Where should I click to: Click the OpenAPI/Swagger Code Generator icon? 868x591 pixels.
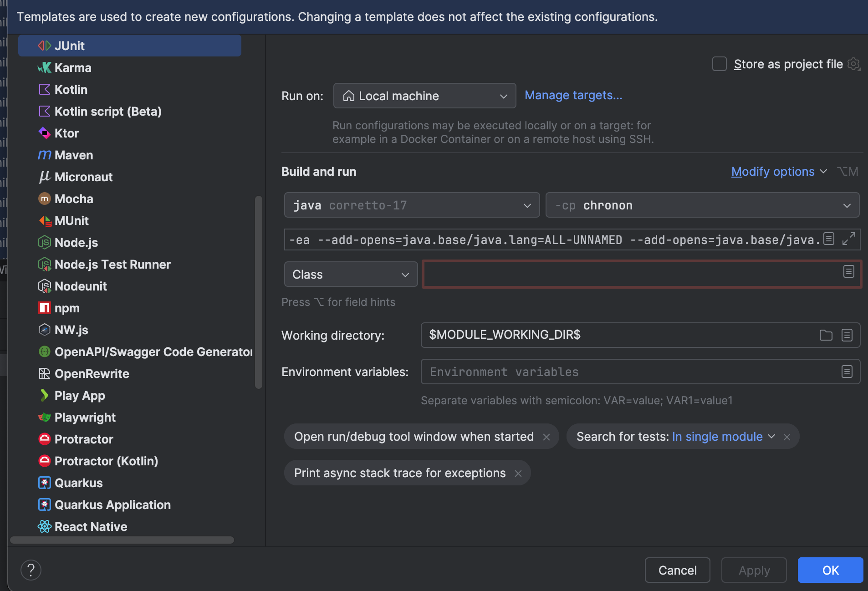click(44, 352)
